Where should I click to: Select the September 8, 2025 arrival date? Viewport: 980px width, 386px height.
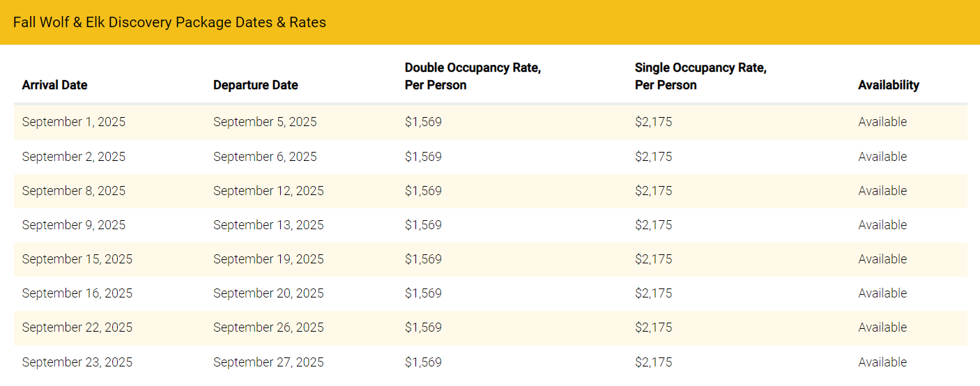pos(74,191)
